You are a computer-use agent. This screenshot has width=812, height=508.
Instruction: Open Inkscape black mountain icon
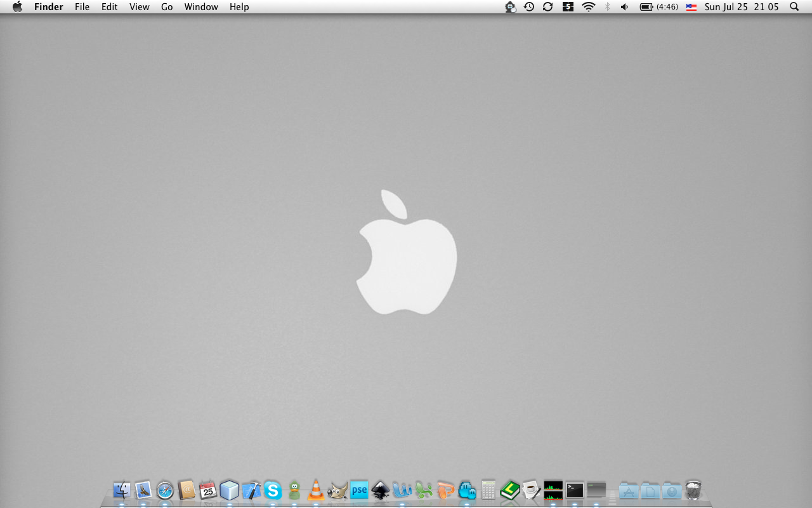tap(381, 490)
